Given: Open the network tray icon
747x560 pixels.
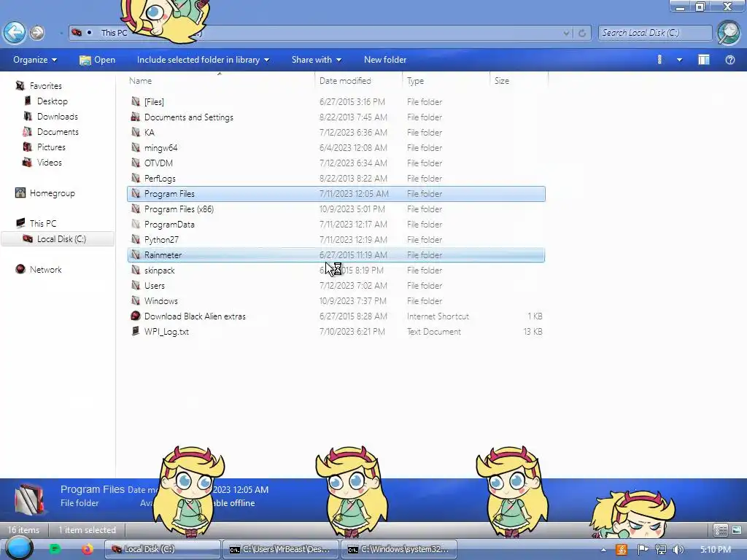Looking at the screenshot, I should click(661, 550).
